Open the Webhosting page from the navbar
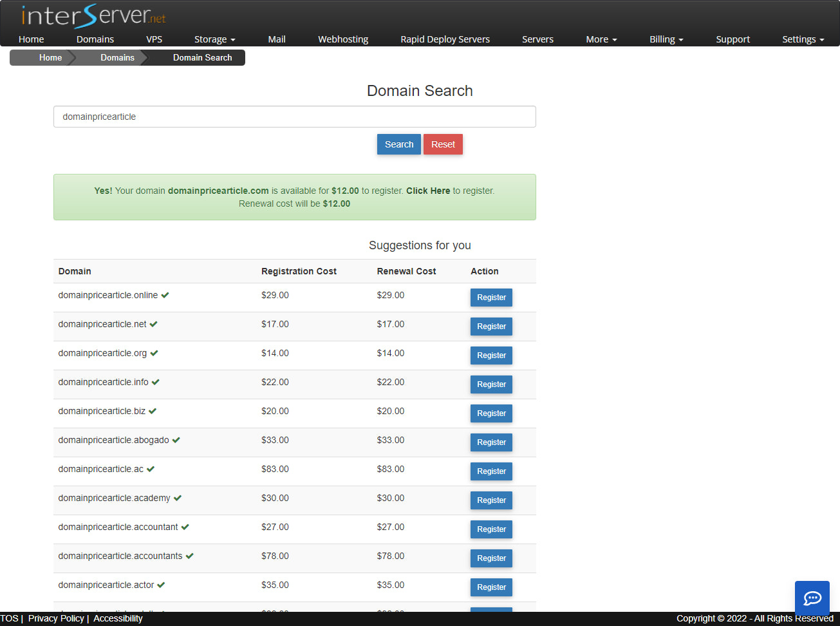 (343, 39)
